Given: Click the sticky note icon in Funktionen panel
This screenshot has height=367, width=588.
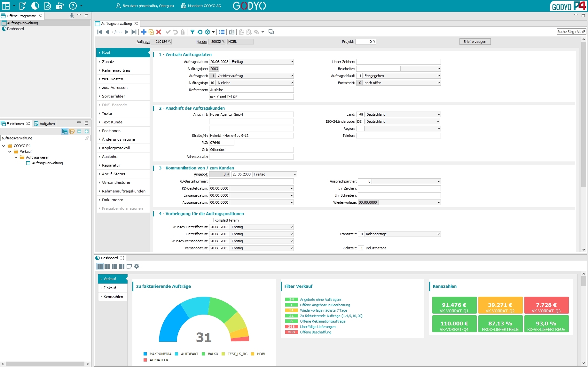Looking at the screenshot, I should [72, 131].
